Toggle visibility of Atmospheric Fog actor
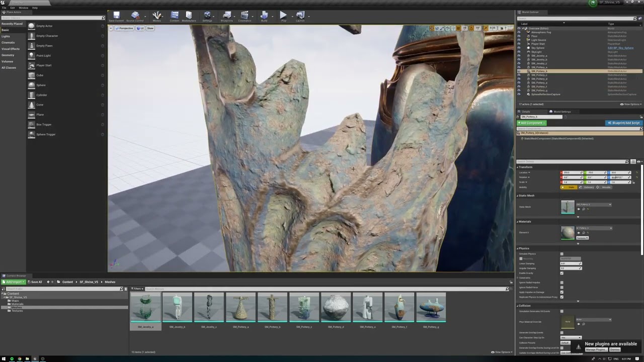Screen dimensions: 644x362 click(519, 32)
